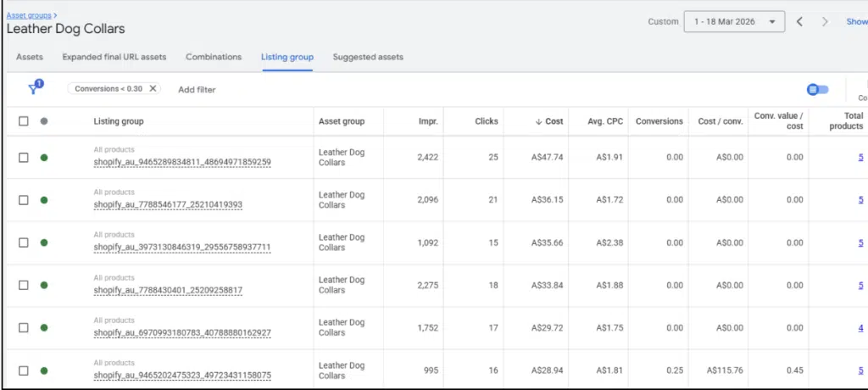Select the 0.25 conversions cell

(x=675, y=370)
